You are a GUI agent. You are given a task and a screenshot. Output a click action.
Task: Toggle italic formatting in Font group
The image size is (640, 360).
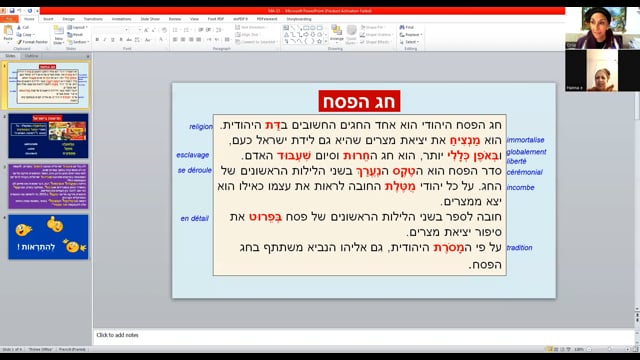pos(105,40)
